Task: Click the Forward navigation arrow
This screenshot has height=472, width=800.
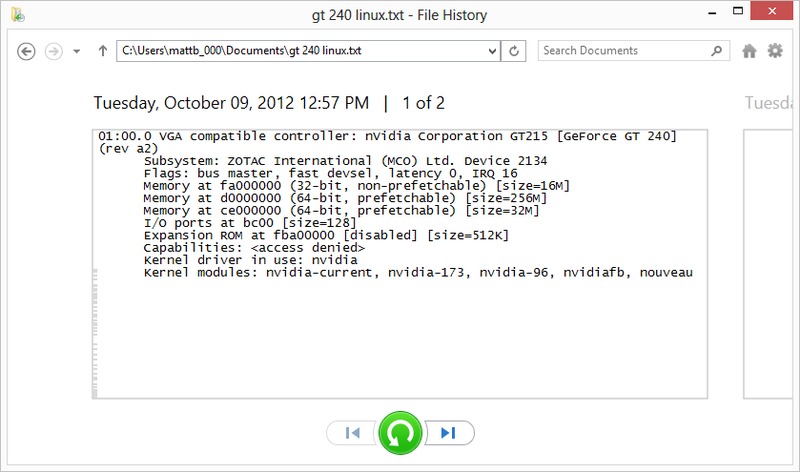Action: pyautogui.click(x=54, y=50)
